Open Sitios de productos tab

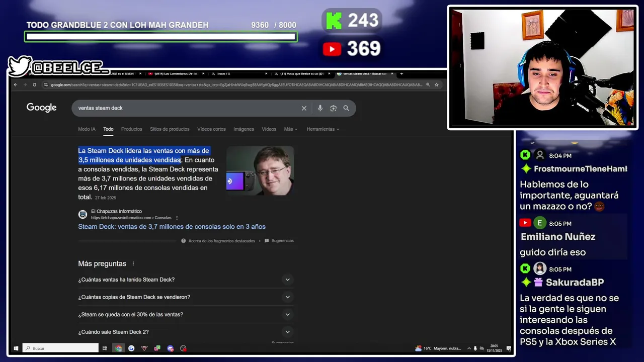(170, 129)
